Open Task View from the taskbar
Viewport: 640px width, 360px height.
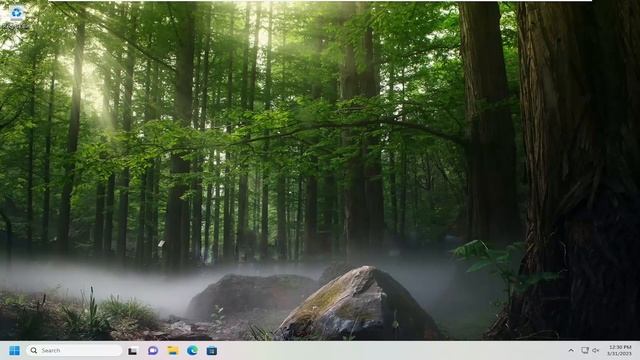click(132, 351)
